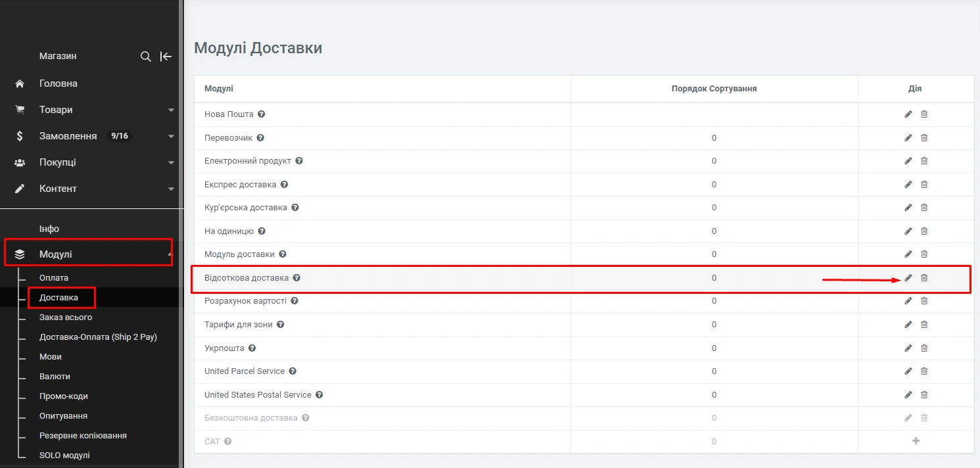Install the CAT module with plus icon
Screen dimensions: 980x468
tap(916, 441)
